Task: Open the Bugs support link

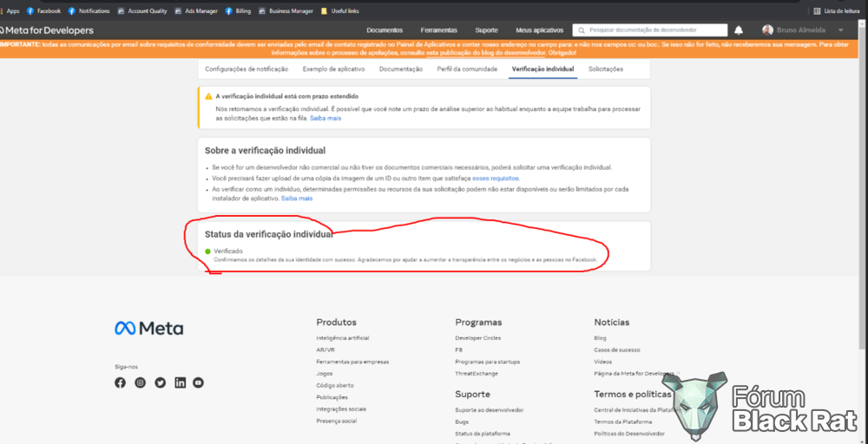Action: [461, 421]
